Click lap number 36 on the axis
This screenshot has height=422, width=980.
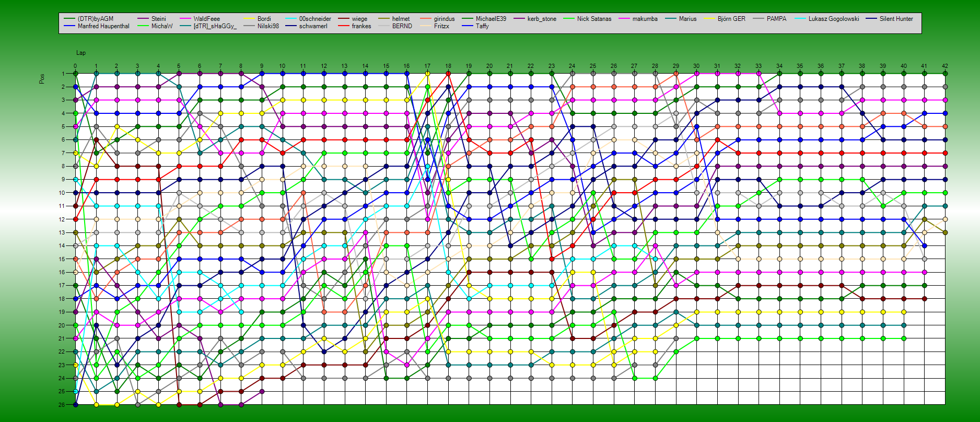(x=821, y=66)
